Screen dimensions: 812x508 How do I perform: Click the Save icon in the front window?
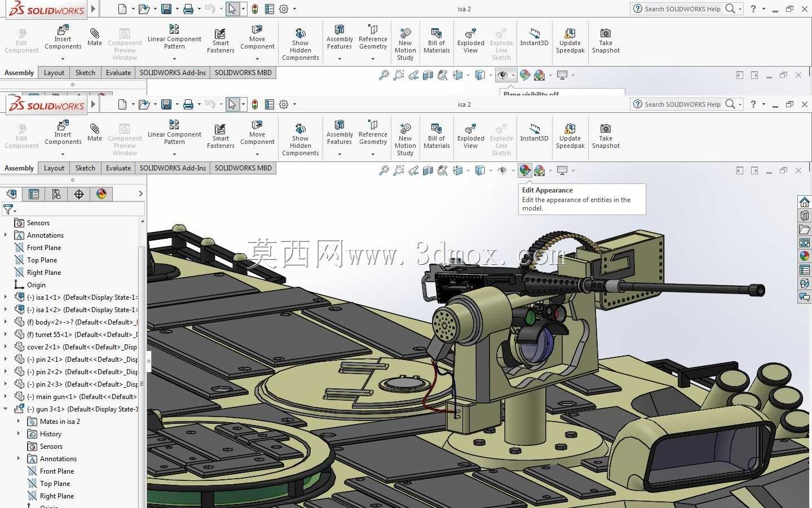click(166, 104)
